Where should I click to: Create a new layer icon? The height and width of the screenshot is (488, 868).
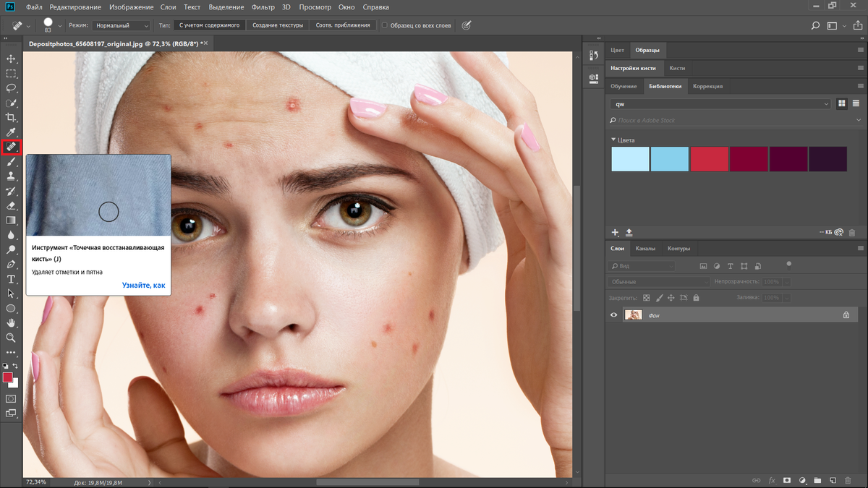click(833, 480)
